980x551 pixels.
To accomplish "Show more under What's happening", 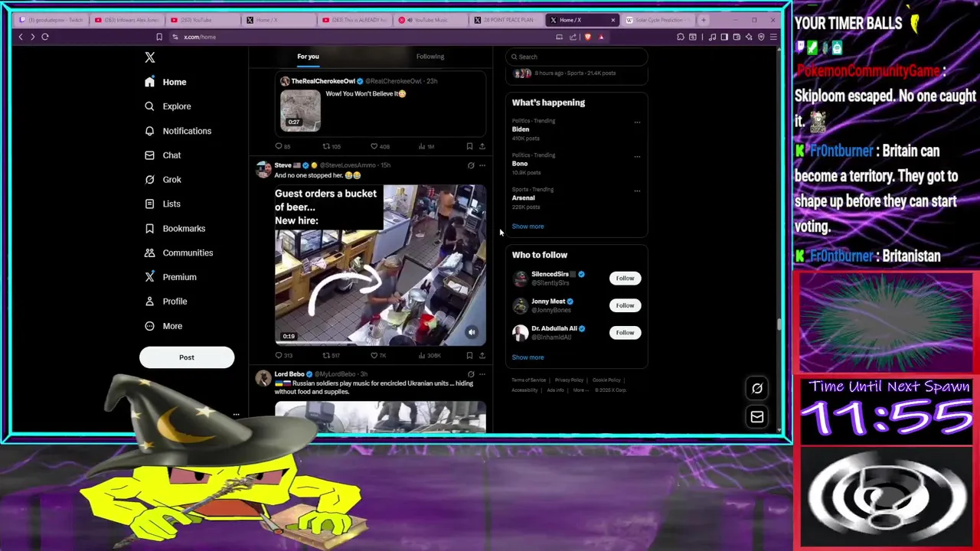I will coord(528,227).
